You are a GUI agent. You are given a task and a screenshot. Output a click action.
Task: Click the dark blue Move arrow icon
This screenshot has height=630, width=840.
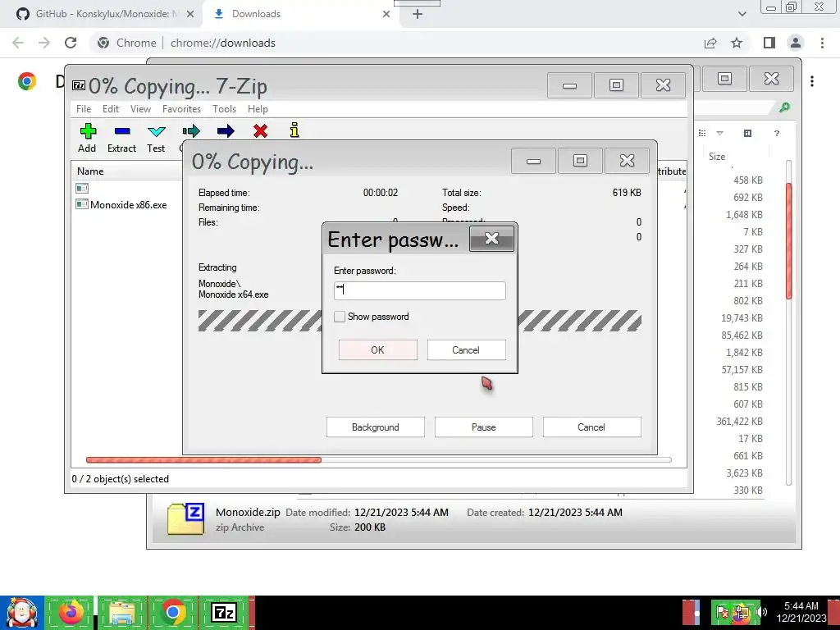226,130
